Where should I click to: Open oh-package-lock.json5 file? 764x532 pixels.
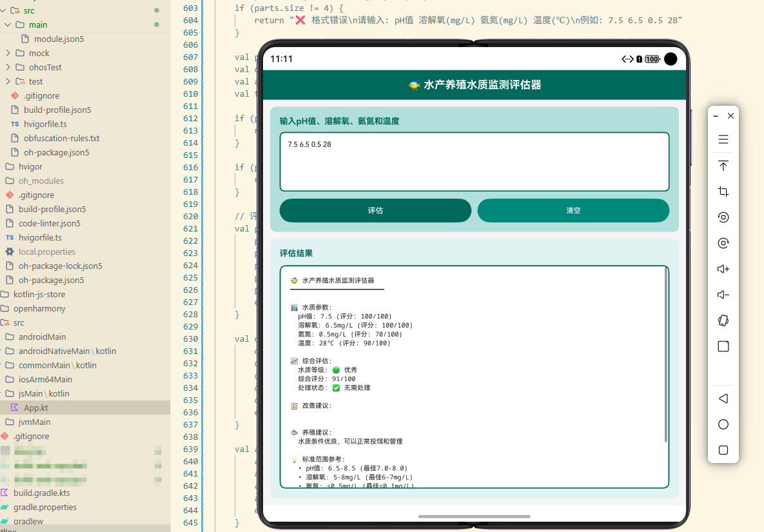(x=61, y=266)
